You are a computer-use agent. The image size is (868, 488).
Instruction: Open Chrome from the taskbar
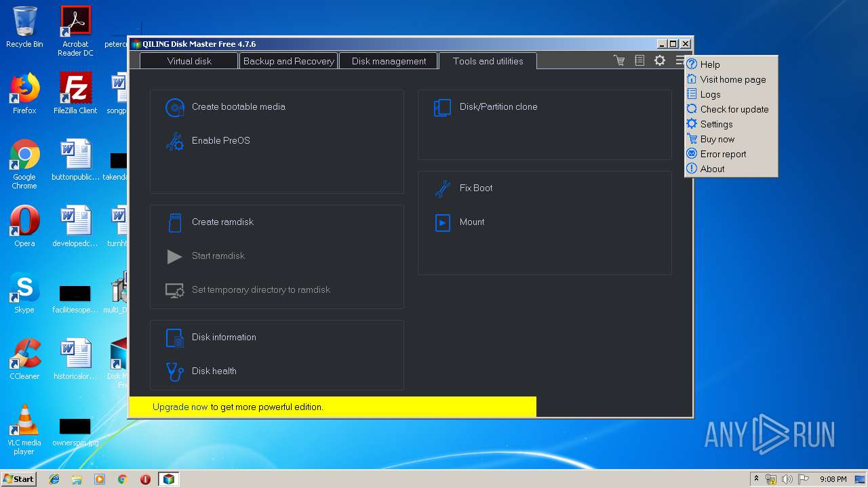pyautogui.click(x=122, y=479)
